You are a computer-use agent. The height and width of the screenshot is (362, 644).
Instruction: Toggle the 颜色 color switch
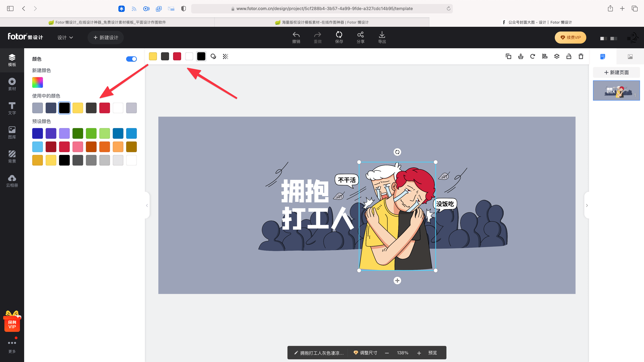(131, 59)
